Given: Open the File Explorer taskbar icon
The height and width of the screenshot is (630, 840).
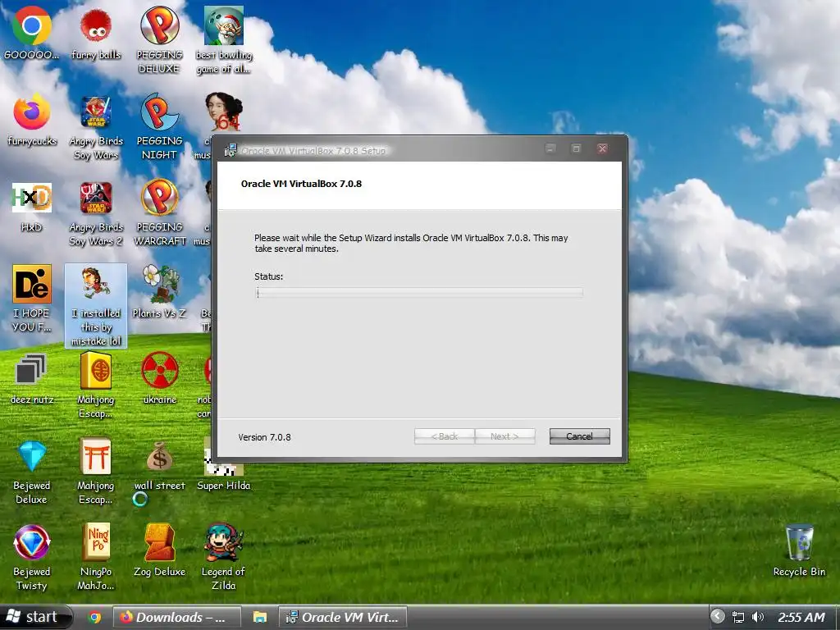Looking at the screenshot, I should pyautogui.click(x=260, y=617).
